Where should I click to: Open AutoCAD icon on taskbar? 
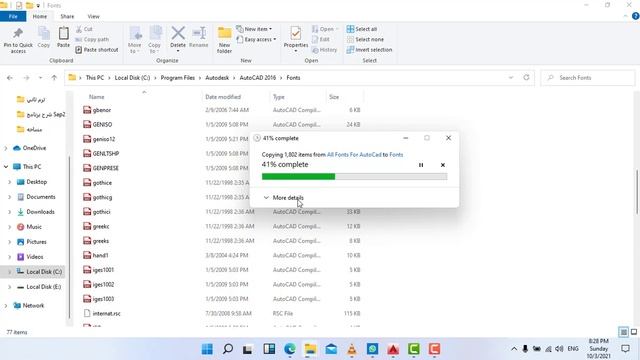click(393, 349)
